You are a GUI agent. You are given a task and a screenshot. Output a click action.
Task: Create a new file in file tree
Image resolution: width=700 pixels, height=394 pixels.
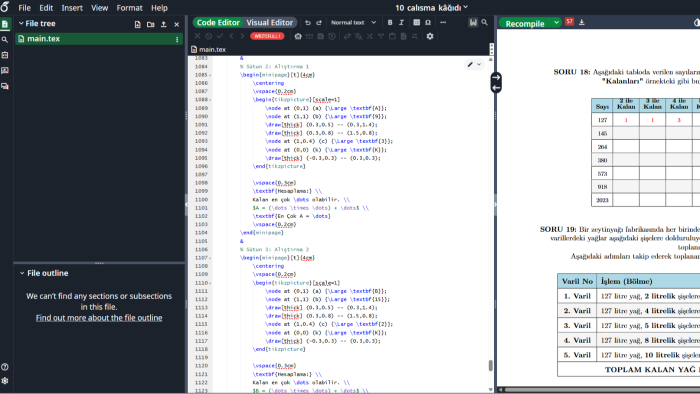pyautogui.click(x=138, y=24)
